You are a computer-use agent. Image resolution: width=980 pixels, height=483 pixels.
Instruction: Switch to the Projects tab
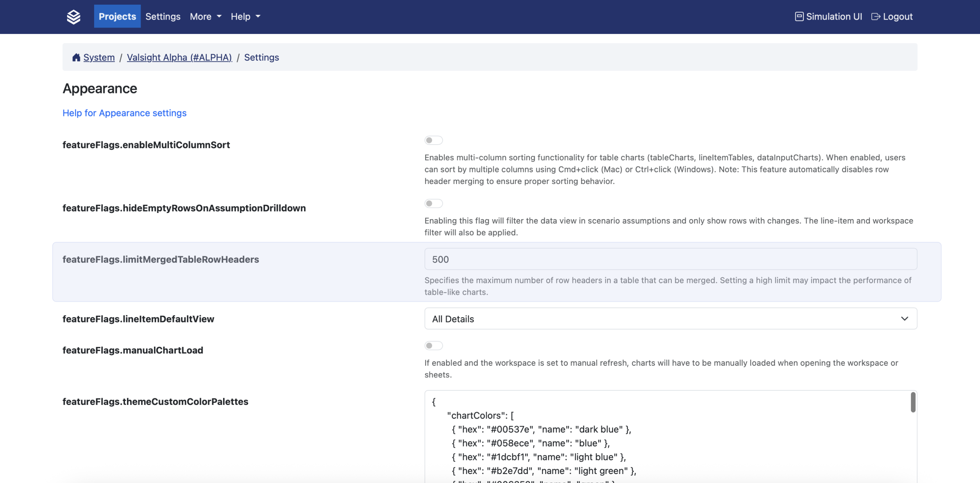[117, 16]
